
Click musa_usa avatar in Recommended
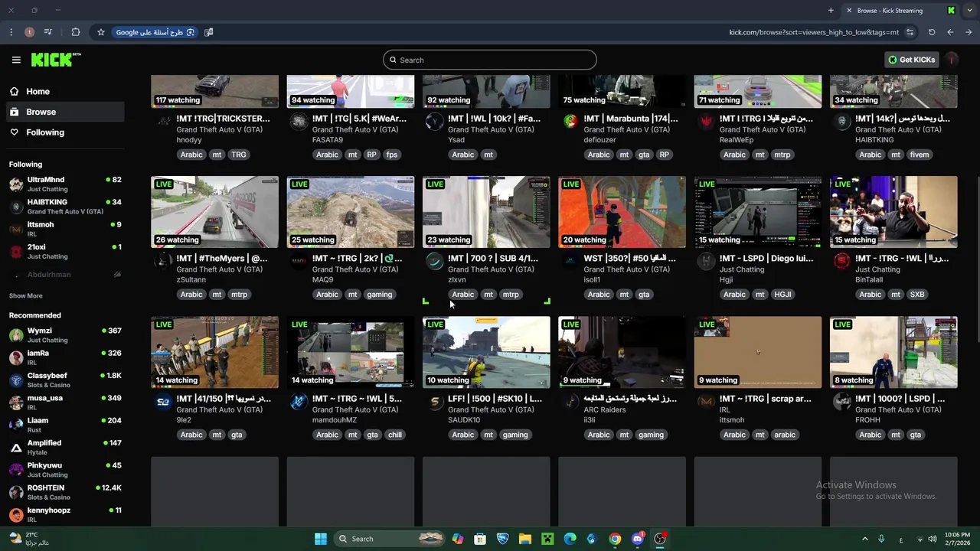[x=16, y=402]
